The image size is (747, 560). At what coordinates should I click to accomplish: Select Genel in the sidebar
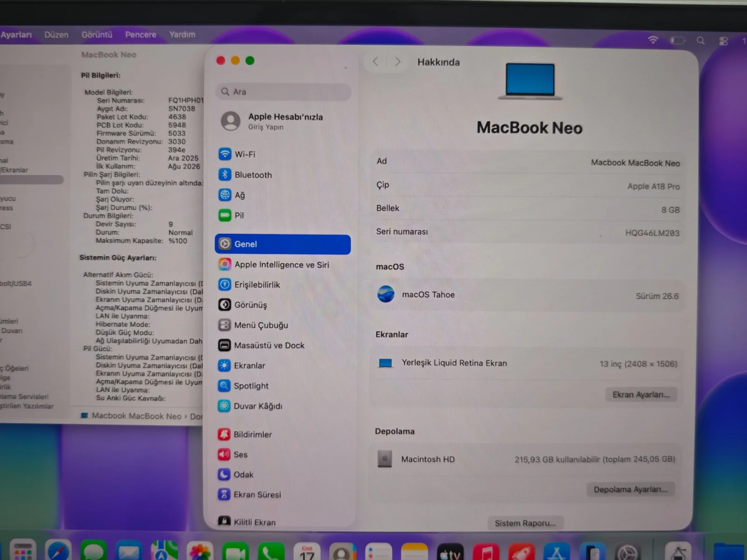[x=283, y=244]
